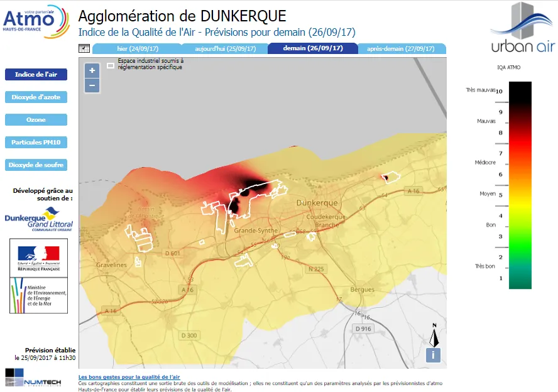Zoom out on the map with minus button
The height and width of the screenshot is (392, 558).
(x=92, y=85)
